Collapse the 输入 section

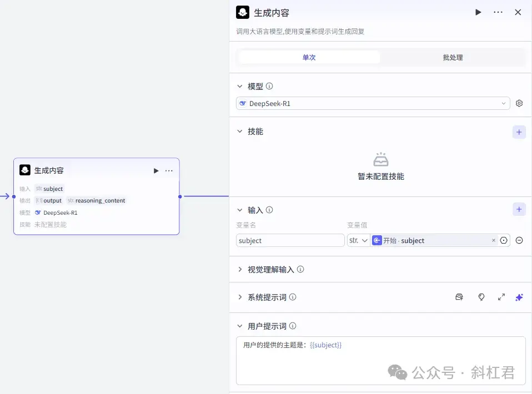click(240, 210)
